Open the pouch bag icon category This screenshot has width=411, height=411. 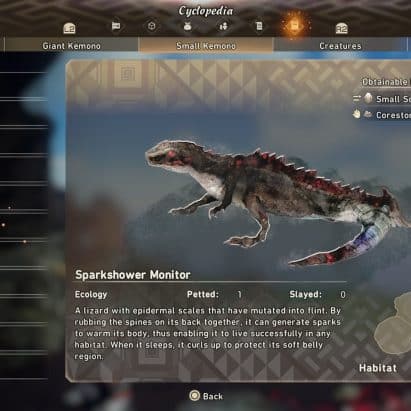pos(187,26)
